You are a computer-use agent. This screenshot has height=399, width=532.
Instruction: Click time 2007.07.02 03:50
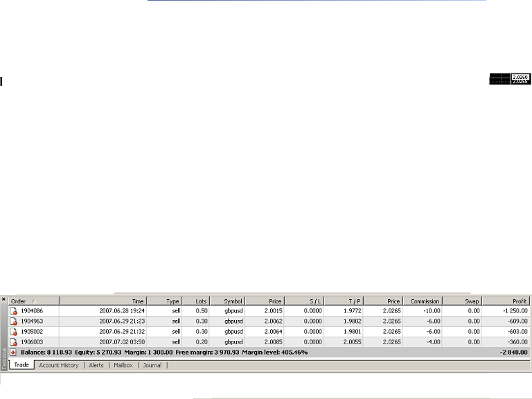(x=122, y=342)
